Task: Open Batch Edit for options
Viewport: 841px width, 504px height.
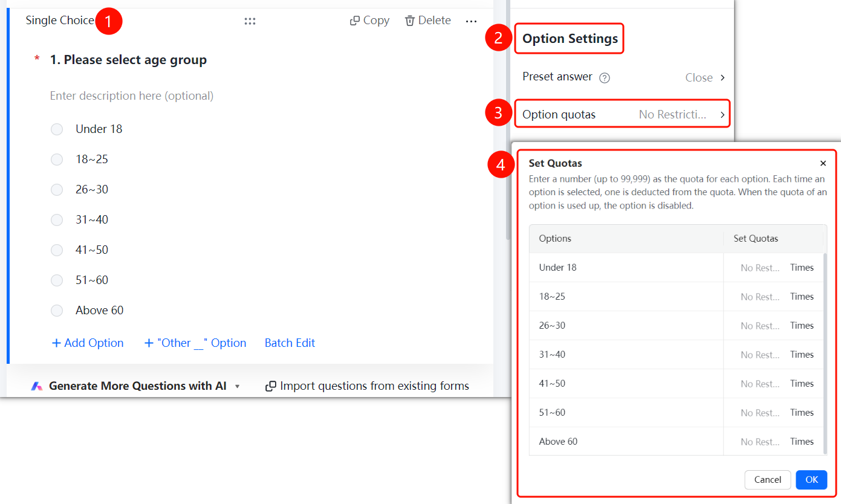Action: [290, 343]
